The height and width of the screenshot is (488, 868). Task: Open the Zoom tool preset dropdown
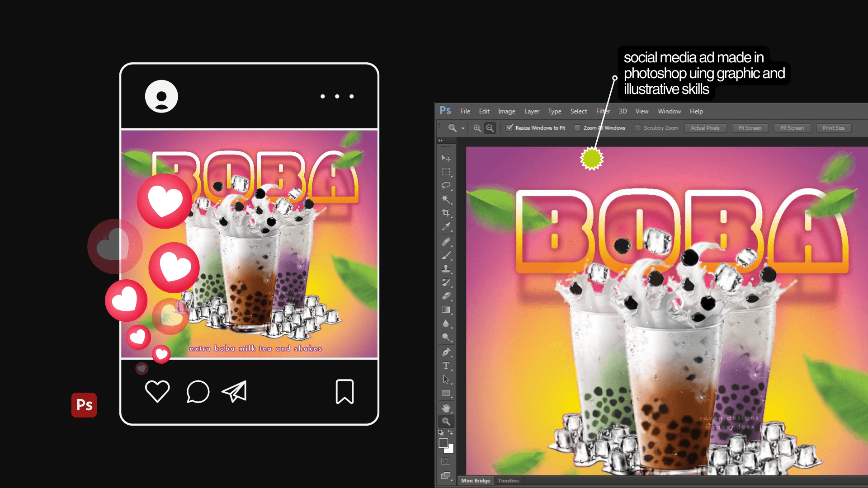[463, 128]
